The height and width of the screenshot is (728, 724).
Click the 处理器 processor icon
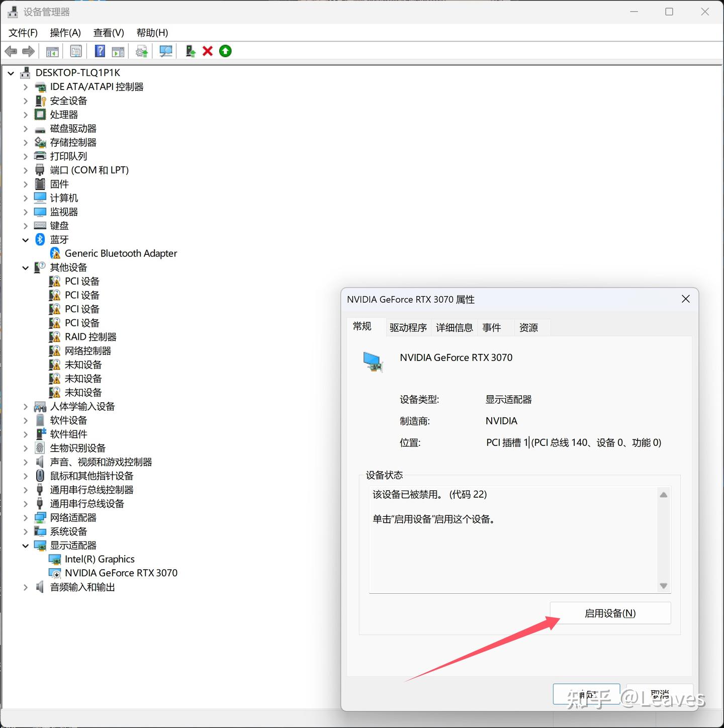point(40,115)
